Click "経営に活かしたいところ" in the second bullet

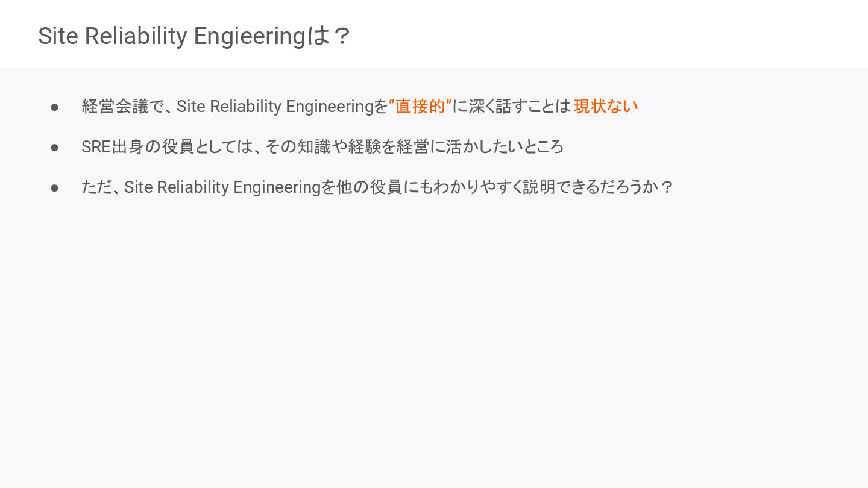click(480, 147)
